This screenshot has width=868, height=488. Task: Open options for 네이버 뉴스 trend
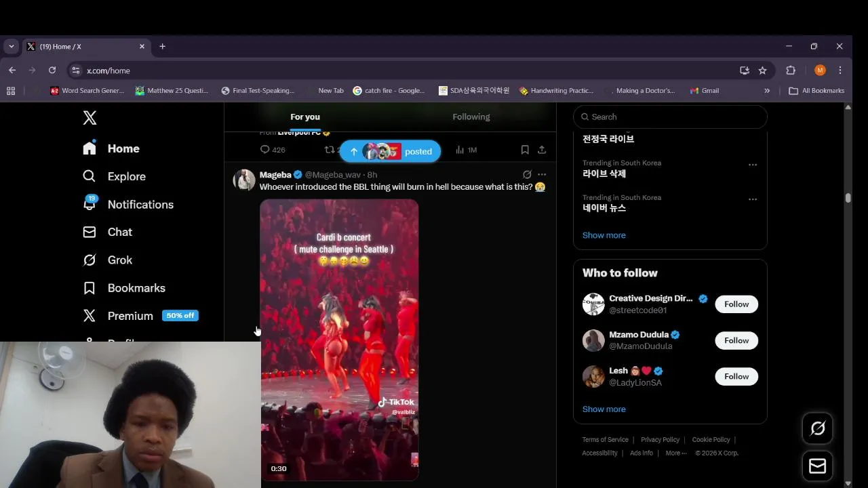pos(753,199)
